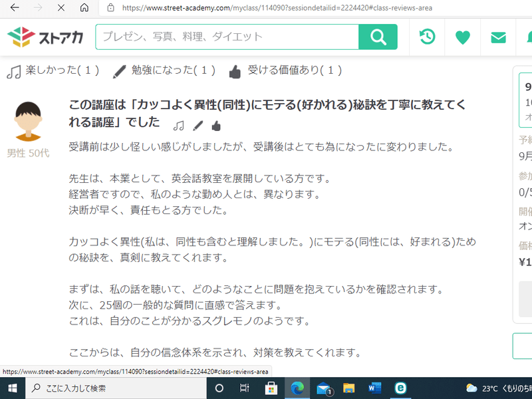Open File Explorer from the taskbar
Image resolution: width=532 pixels, height=399 pixels.
348,388
